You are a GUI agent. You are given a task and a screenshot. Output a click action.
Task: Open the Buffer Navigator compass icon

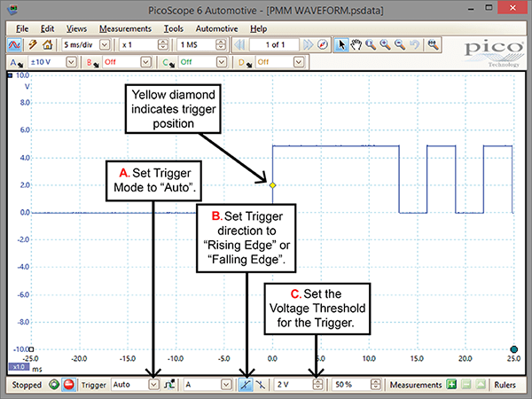(x=323, y=45)
